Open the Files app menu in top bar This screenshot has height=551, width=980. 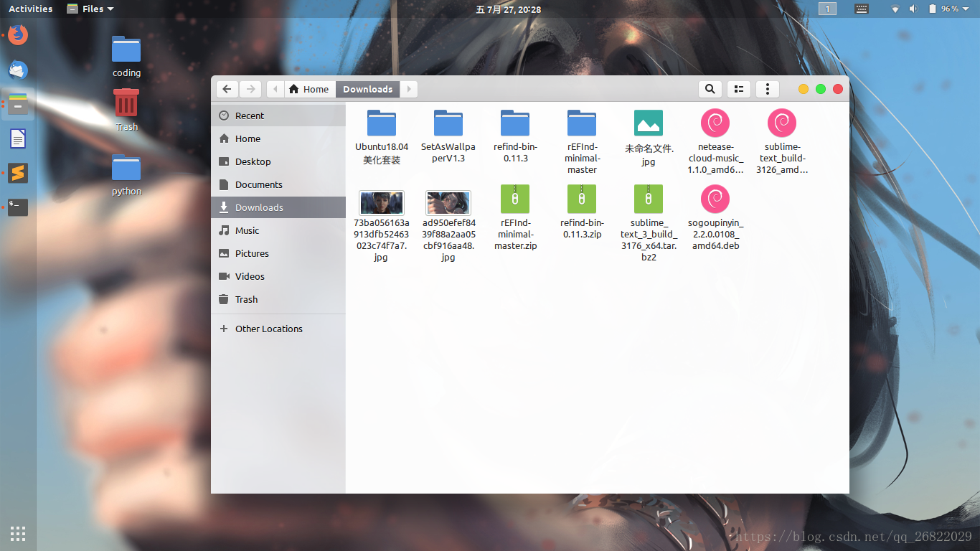pos(90,9)
